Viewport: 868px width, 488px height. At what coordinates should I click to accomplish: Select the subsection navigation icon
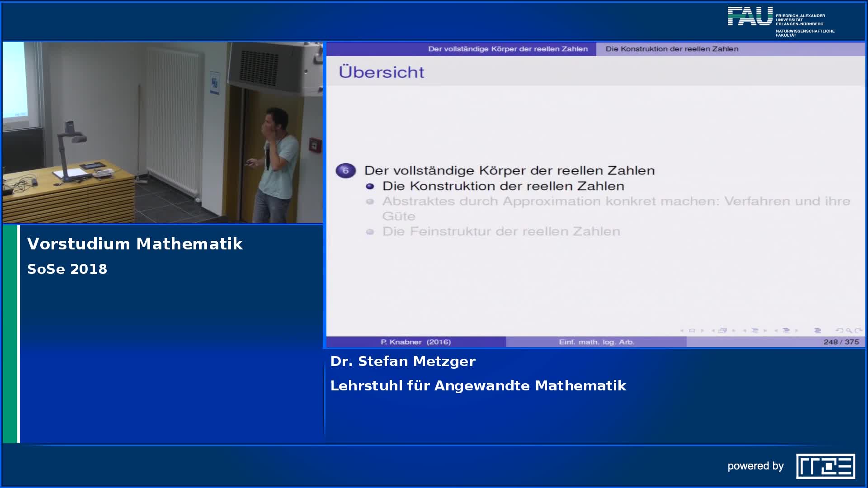coord(756,330)
